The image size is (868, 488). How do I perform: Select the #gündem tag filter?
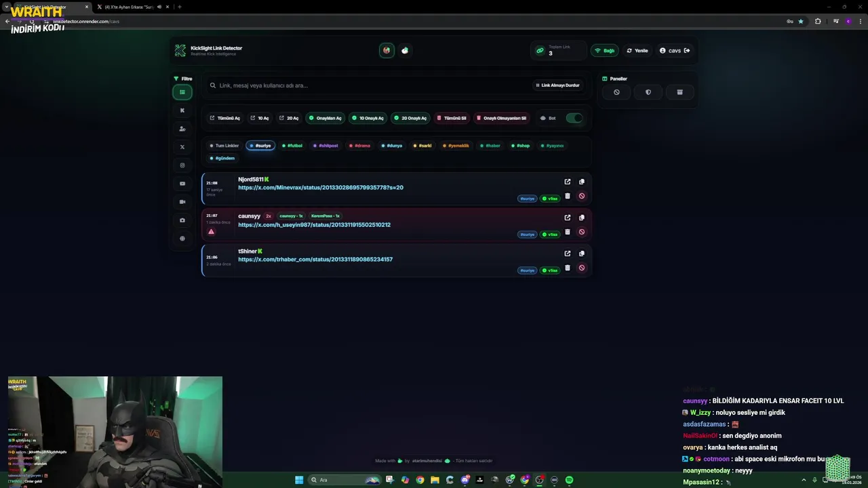point(222,158)
